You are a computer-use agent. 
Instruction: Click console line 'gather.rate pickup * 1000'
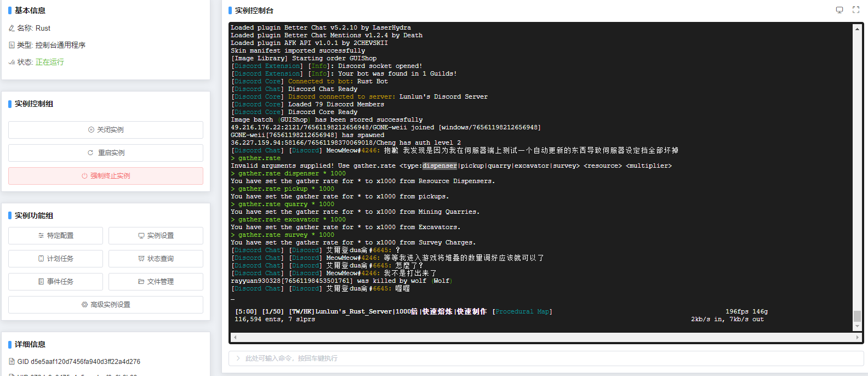(x=283, y=189)
